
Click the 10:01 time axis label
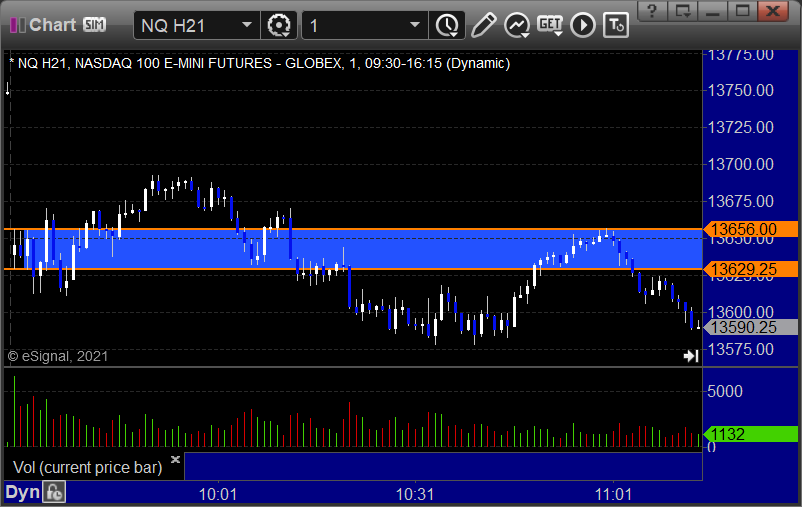(x=218, y=495)
